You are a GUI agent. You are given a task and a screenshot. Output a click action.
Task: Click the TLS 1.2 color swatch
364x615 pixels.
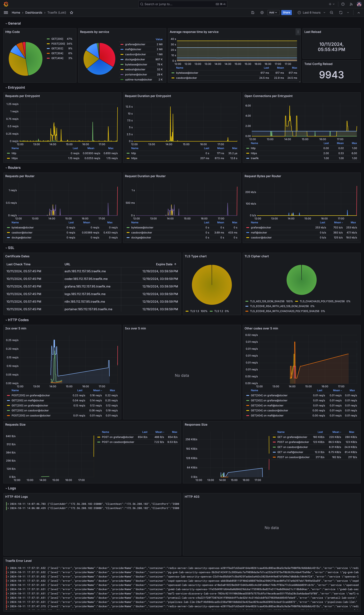coord(211,311)
